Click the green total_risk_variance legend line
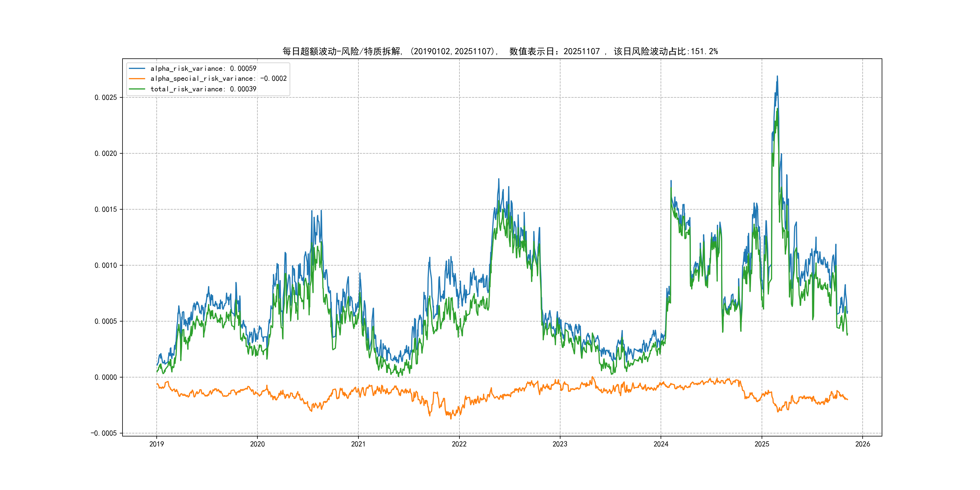 tap(137, 89)
